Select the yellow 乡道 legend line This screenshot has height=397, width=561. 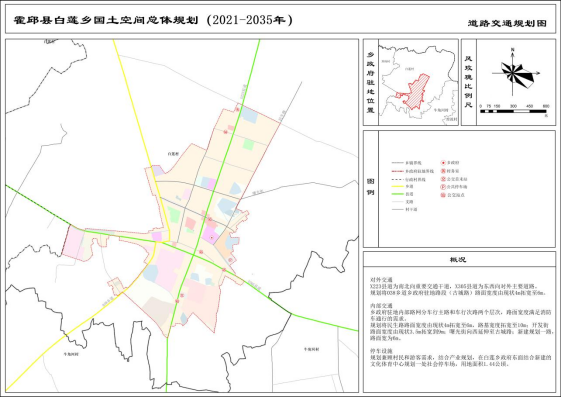[x=397, y=186]
